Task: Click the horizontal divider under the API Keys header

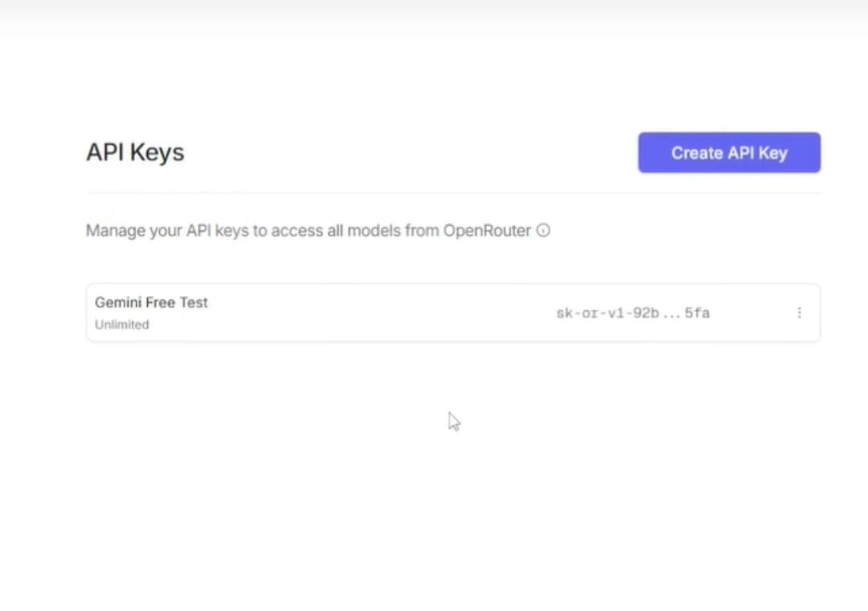Action: pyautogui.click(x=452, y=193)
